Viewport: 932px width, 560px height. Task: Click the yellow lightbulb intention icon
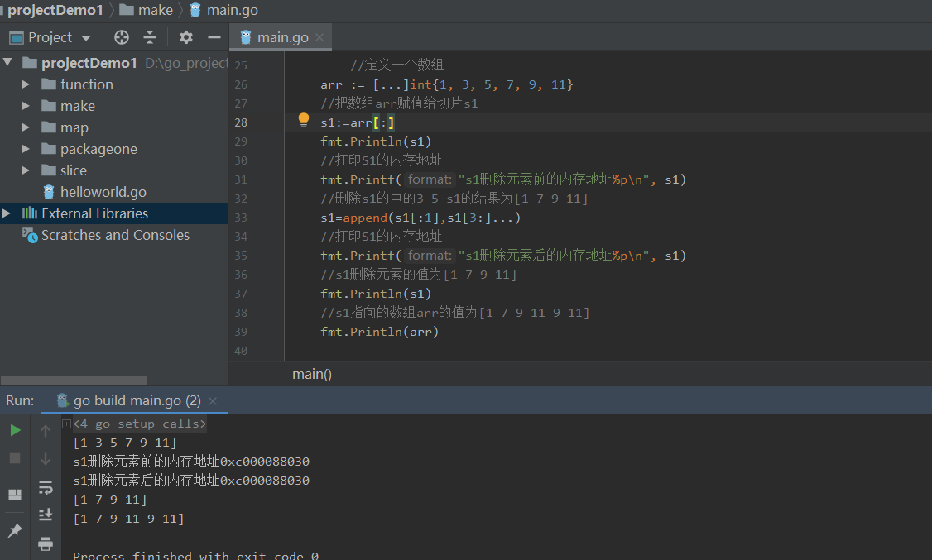tap(304, 120)
